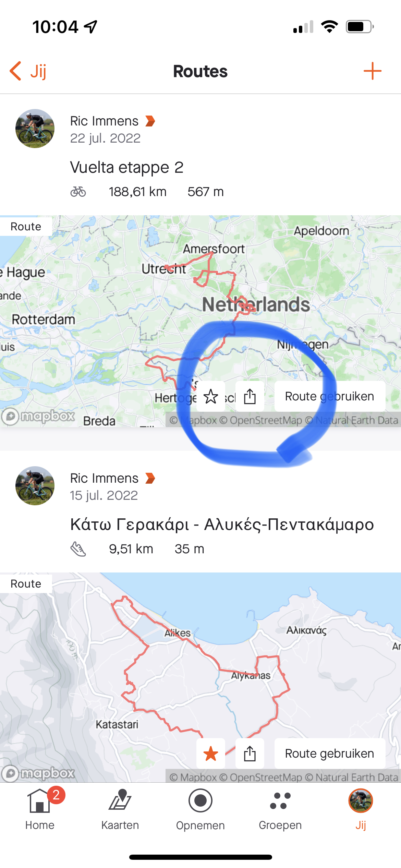
Task: Tap Ric Immens name on first route
Action: click(x=104, y=121)
